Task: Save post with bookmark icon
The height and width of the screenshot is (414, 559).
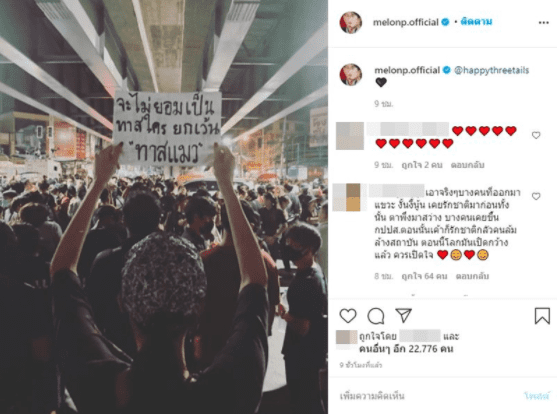Action: [542, 316]
